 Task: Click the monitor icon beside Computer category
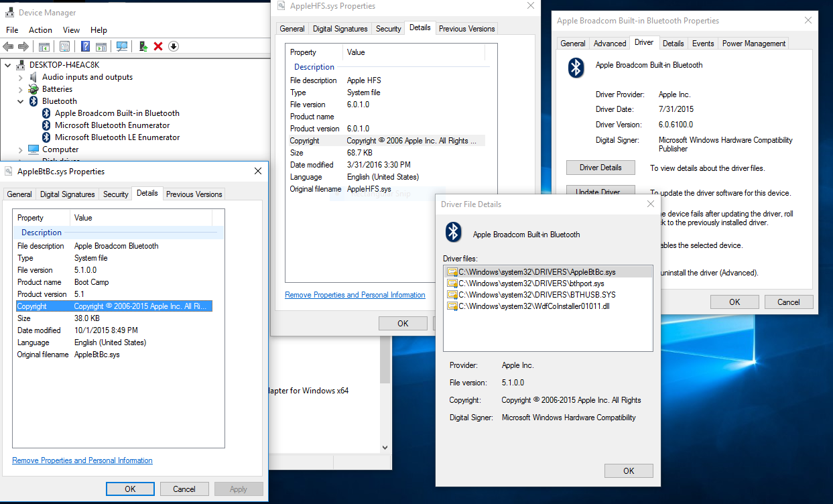(x=34, y=149)
